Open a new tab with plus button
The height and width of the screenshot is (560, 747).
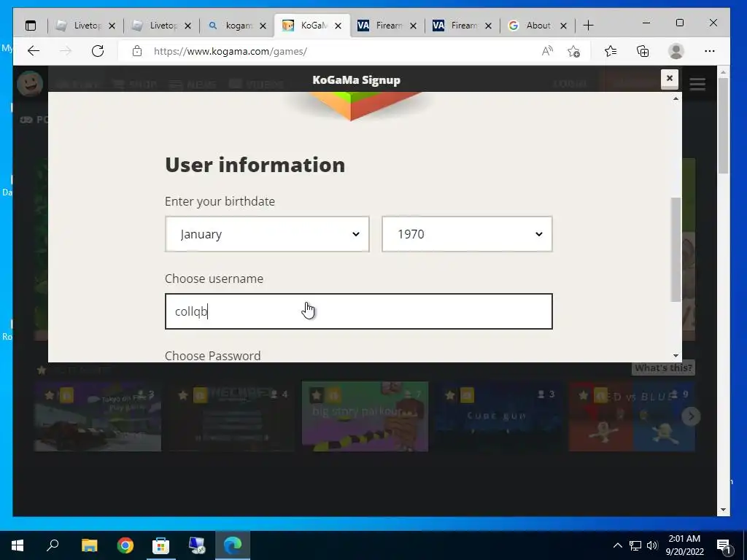589,26
